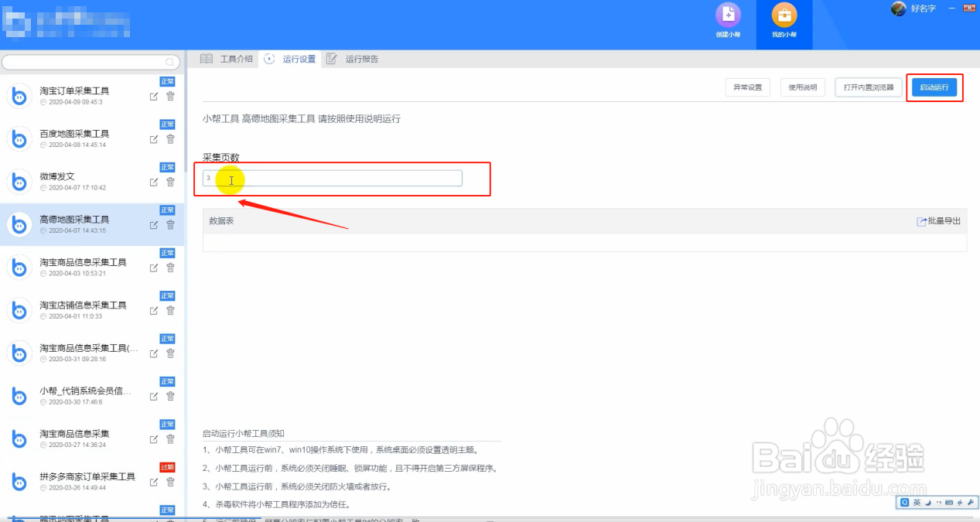
Task: Edit the 小帮_代销系统会员信 entry
Action: tap(153, 396)
